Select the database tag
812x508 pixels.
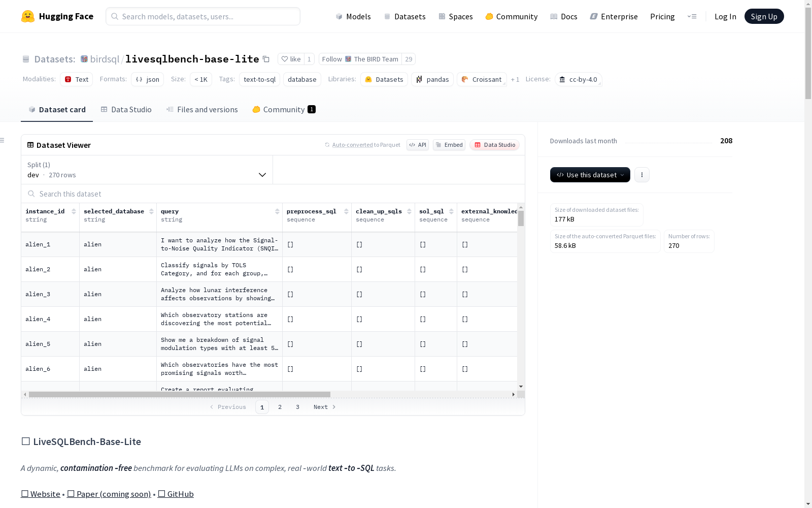tap(302, 79)
